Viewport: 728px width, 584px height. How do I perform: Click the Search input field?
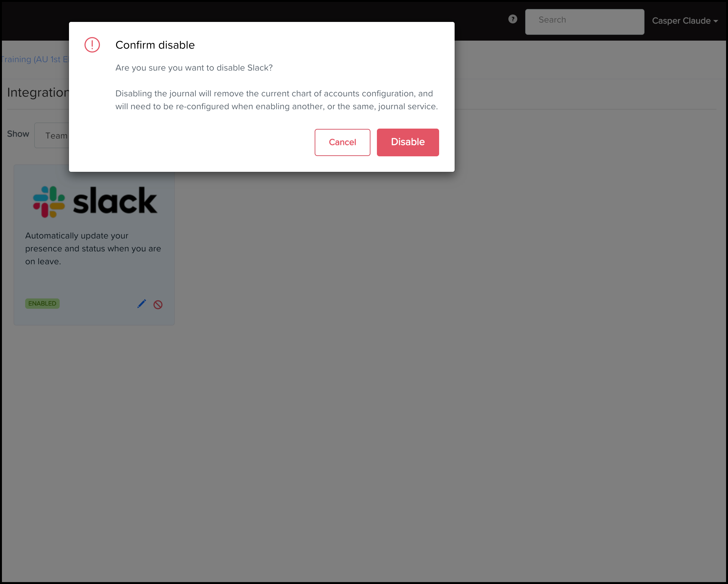585,22
